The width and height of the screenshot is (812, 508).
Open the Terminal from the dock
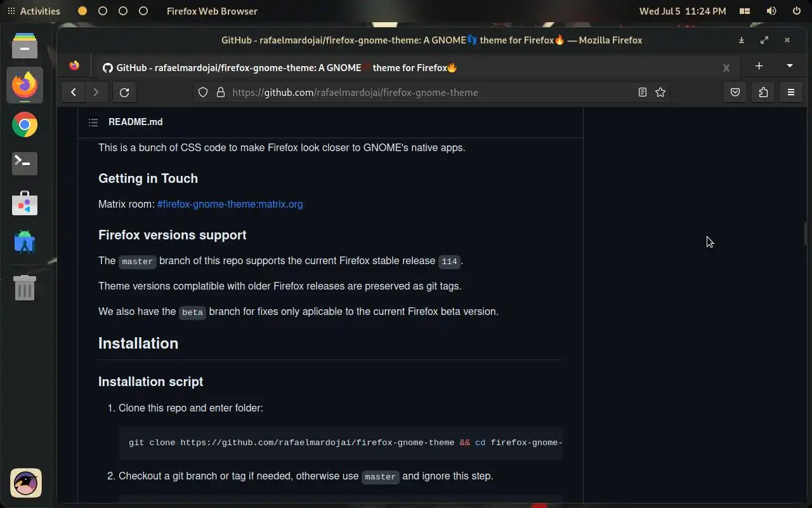(x=25, y=164)
